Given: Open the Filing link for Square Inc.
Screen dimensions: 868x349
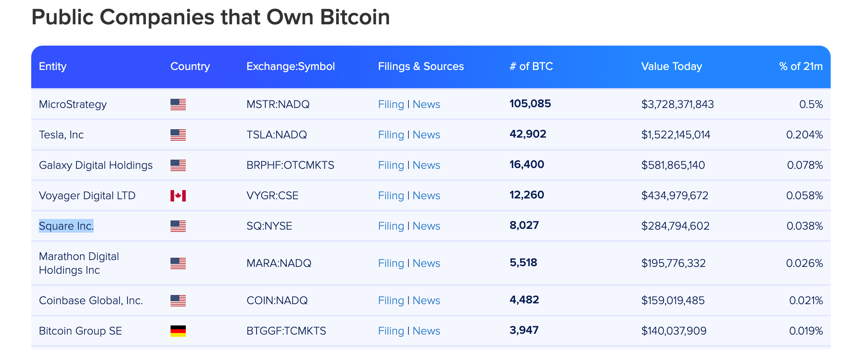Looking at the screenshot, I should coord(391,226).
